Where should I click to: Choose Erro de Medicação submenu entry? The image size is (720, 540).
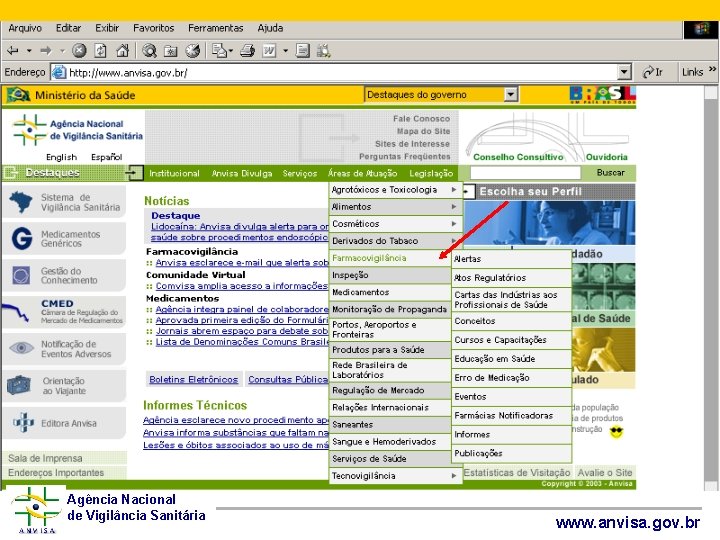click(x=512, y=378)
